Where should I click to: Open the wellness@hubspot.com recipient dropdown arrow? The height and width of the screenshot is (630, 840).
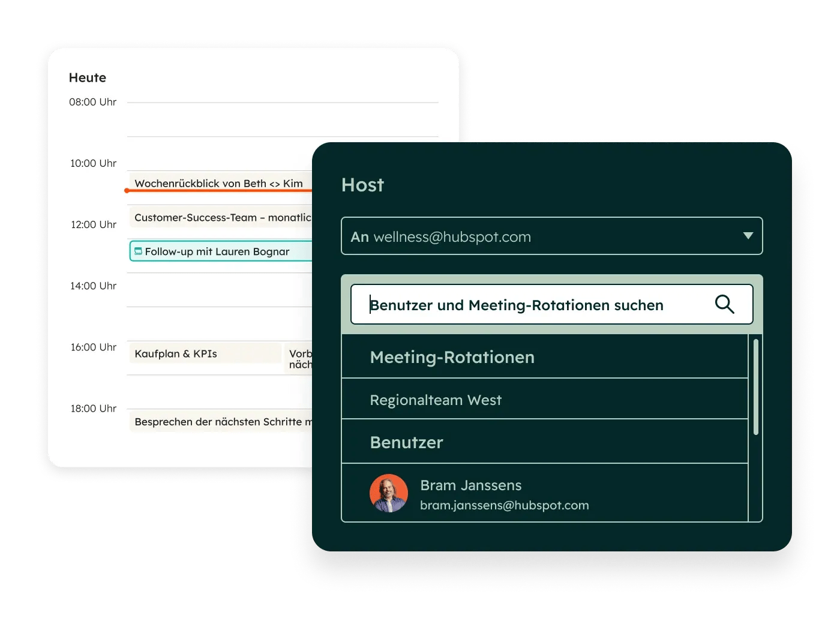click(748, 236)
